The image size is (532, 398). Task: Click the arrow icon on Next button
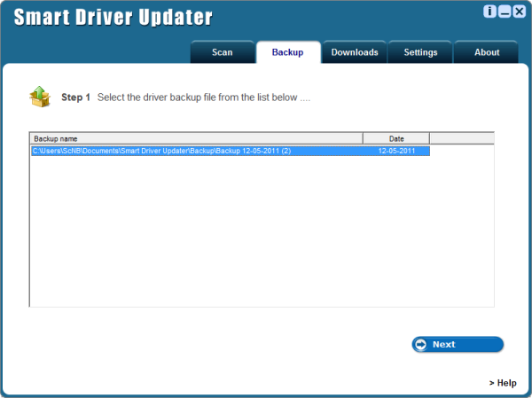point(420,345)
